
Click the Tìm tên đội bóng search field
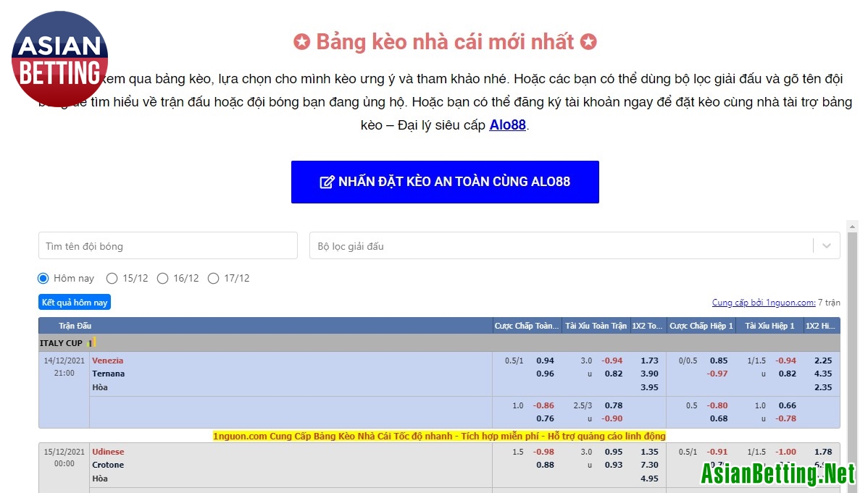point(168,245)
